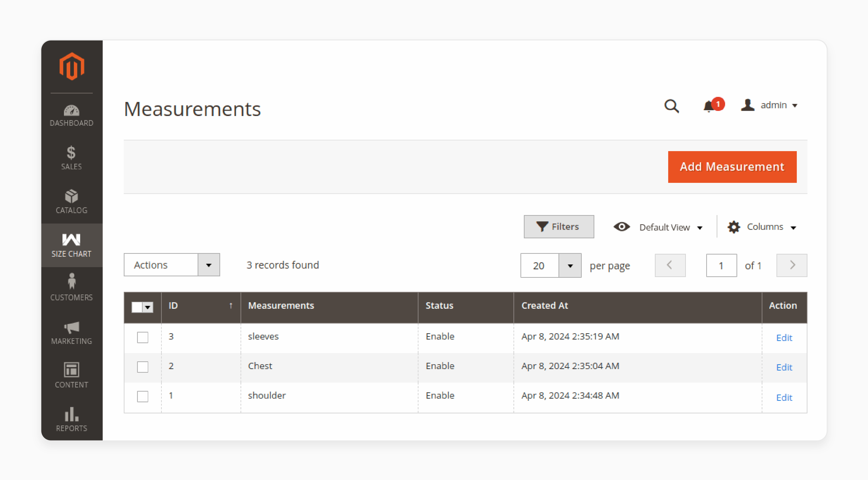Select the 'Chest' cell text
Viewport: 868px width, 480px height.
tap(260, 366)
